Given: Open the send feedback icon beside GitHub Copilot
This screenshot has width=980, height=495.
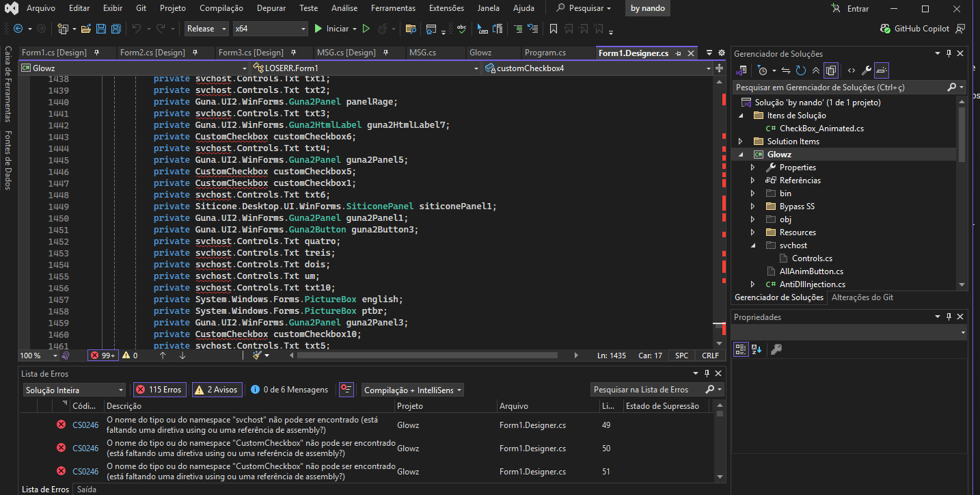Looking at the screenshot, I should [961, 29].
